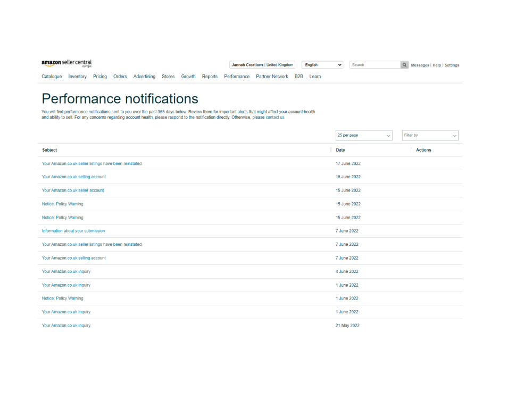This screenshot has height=399, width=532.
Task: Click the Performance notifications heading
Action: (x=120, y=99)
